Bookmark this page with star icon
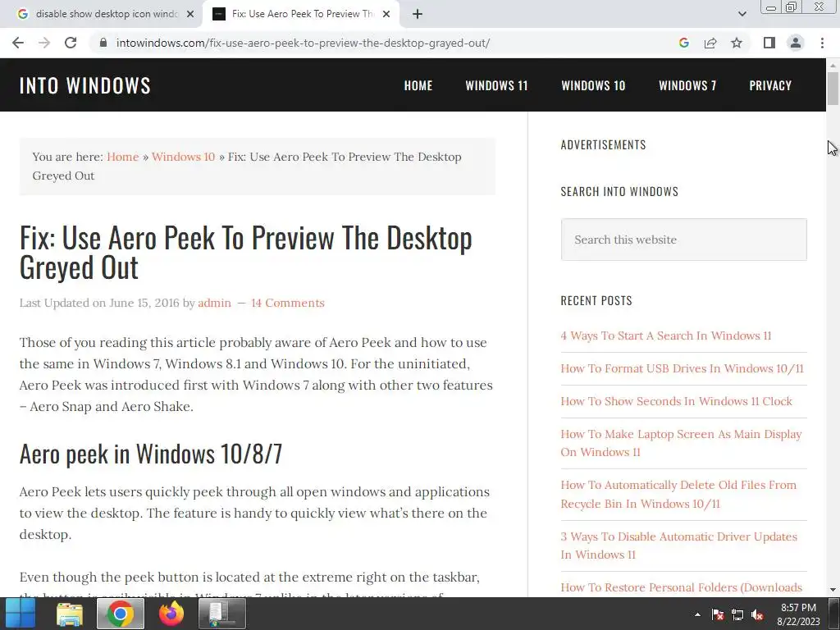 [x=737, y=43]
